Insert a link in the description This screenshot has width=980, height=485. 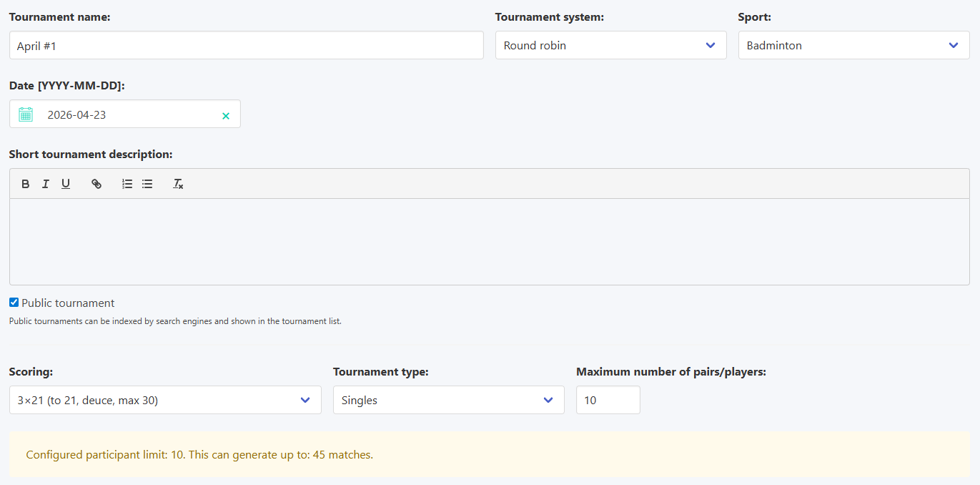[96, 184]
